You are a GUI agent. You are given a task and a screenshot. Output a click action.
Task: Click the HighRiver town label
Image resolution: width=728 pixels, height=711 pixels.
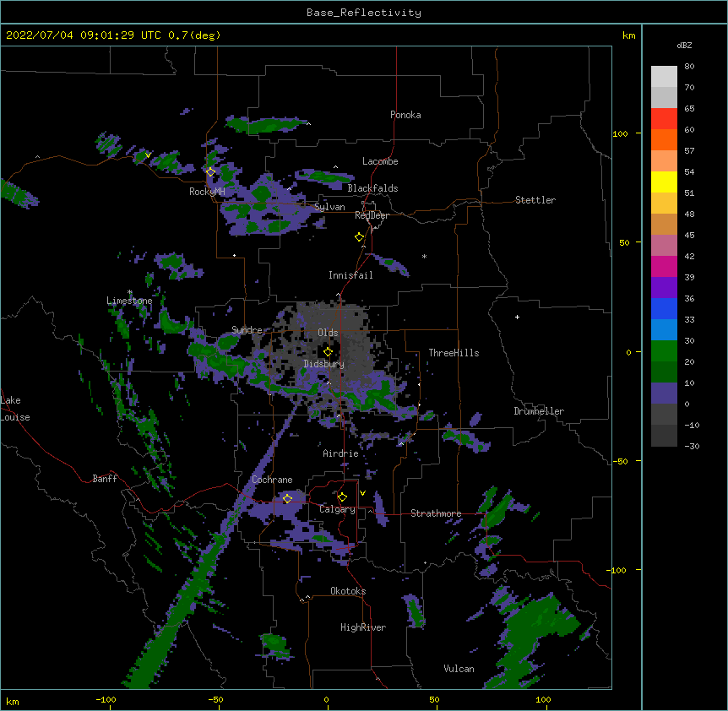363,627
